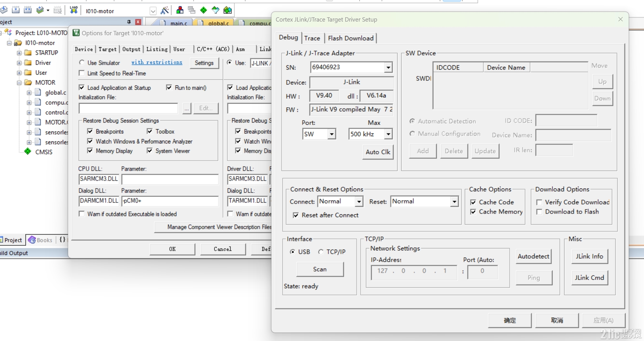Open the Connect Normal dropdown

pos(359,202)
